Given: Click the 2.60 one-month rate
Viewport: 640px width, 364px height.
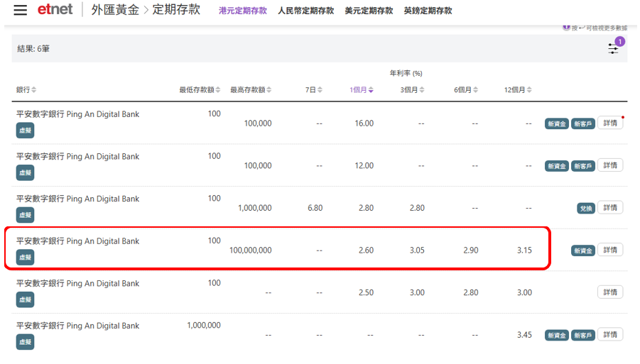Looking at the screenshot, I should [366, 250].
